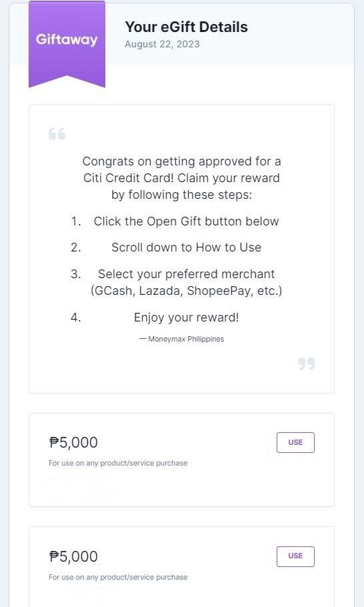
Task: Click the Moneymax Philippines attribution
Action: tap(182, 339)
